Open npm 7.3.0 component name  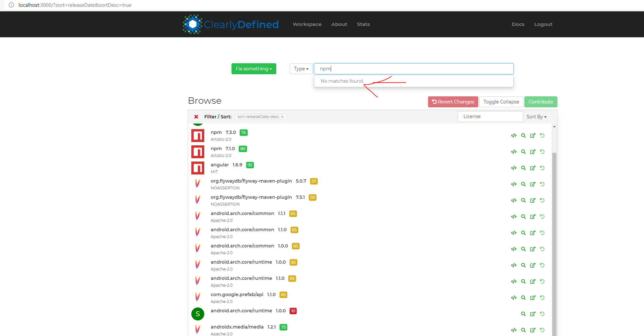[x=216, y=132]
